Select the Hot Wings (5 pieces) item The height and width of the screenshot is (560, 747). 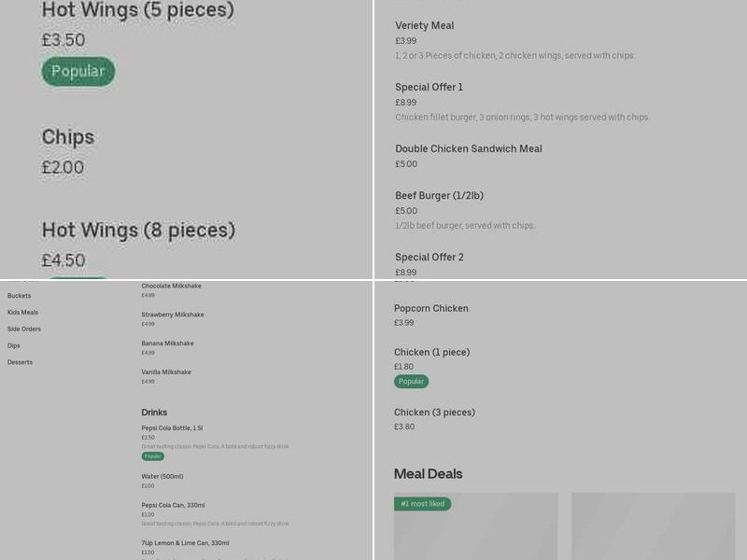tap(137, 11)
